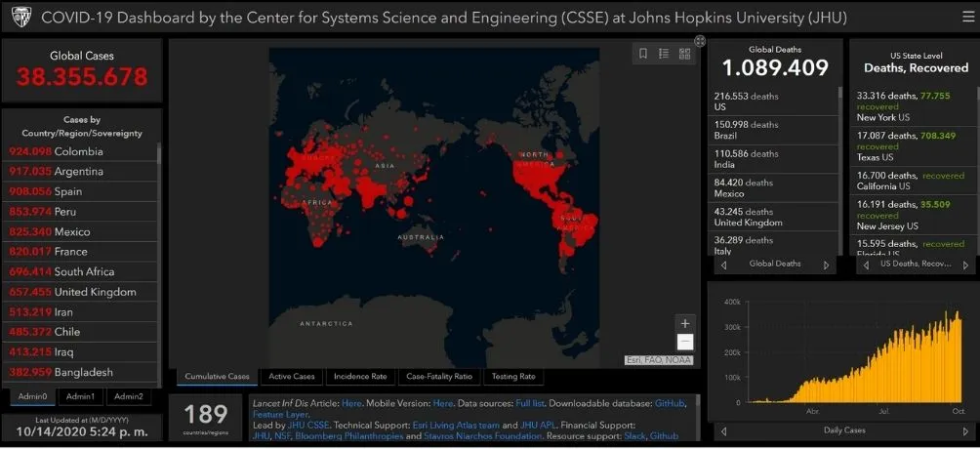980x449 pixels.
Task: Open the Full list data sources link
Action: 530,403
